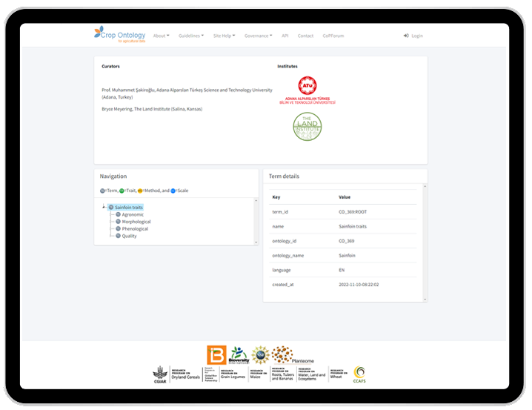Open the About dropdown menu
532x410 pixels.
[162, 36]
